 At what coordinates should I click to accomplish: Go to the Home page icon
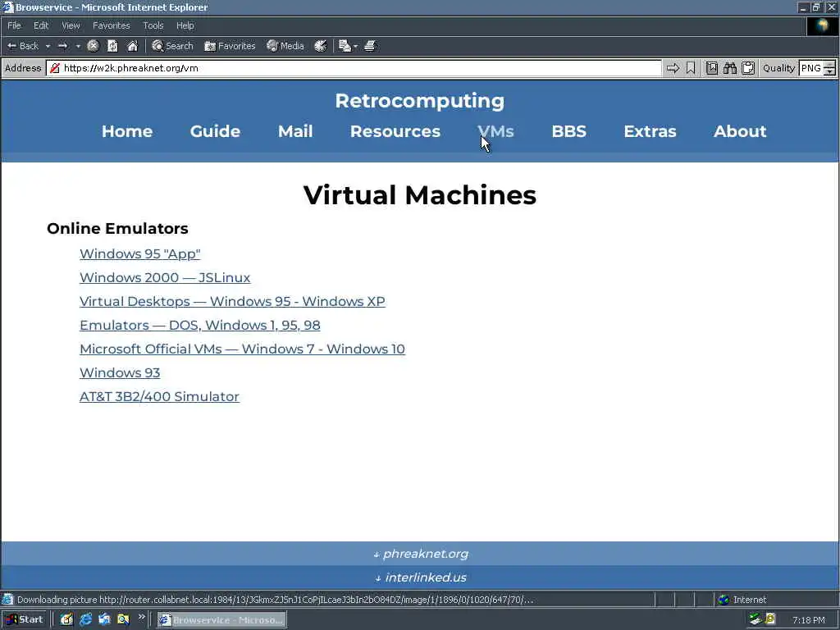pos(132,46)
